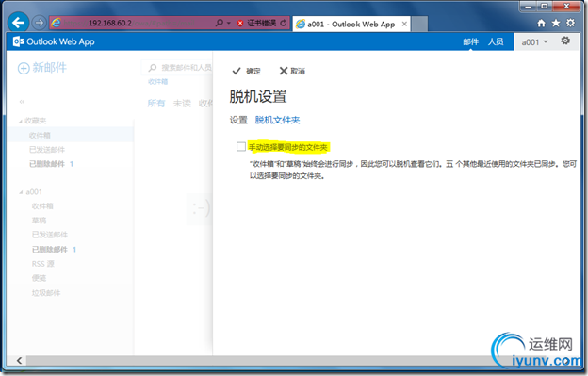Collapse the 收藏夹 favorites tree
Image resolution: width=588 pixels, height=376 pixels.
click(x=20, y=121)
